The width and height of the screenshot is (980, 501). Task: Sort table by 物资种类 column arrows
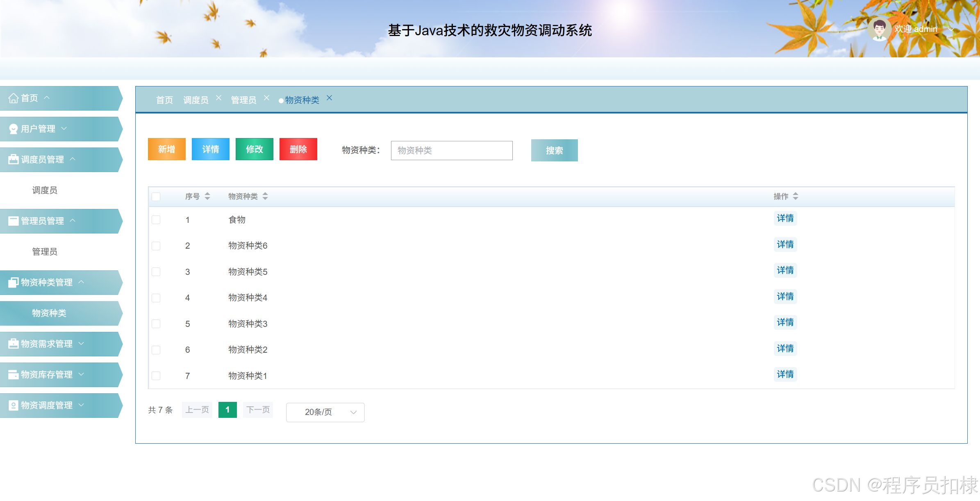[x=265, y=196]
